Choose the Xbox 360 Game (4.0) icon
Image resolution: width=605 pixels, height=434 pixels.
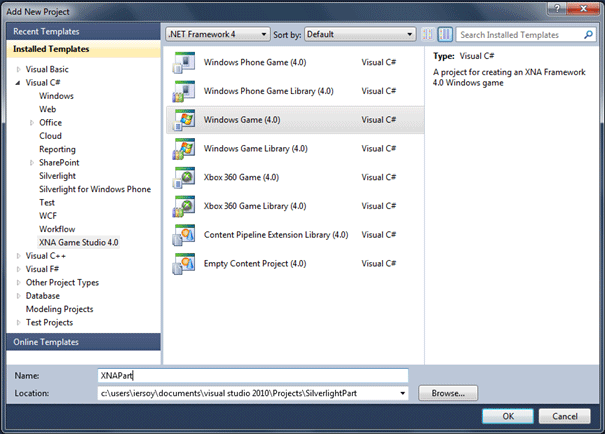(x=184, y=177)
